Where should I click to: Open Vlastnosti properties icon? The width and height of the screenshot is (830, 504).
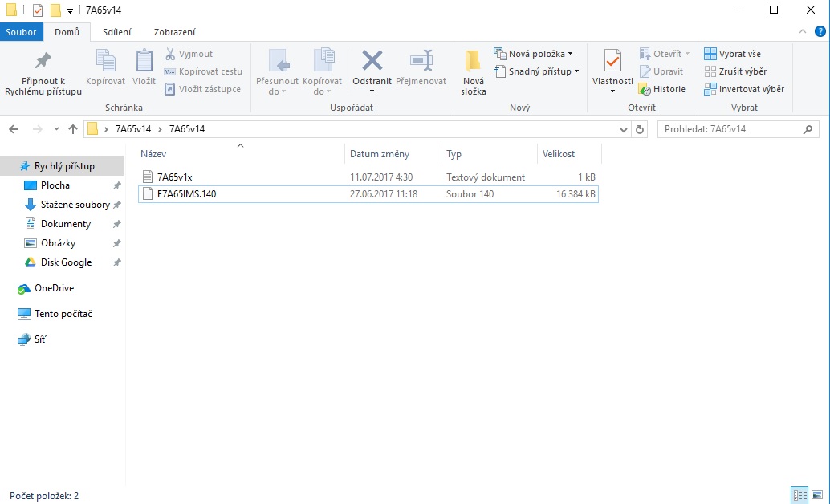point(612,62)
